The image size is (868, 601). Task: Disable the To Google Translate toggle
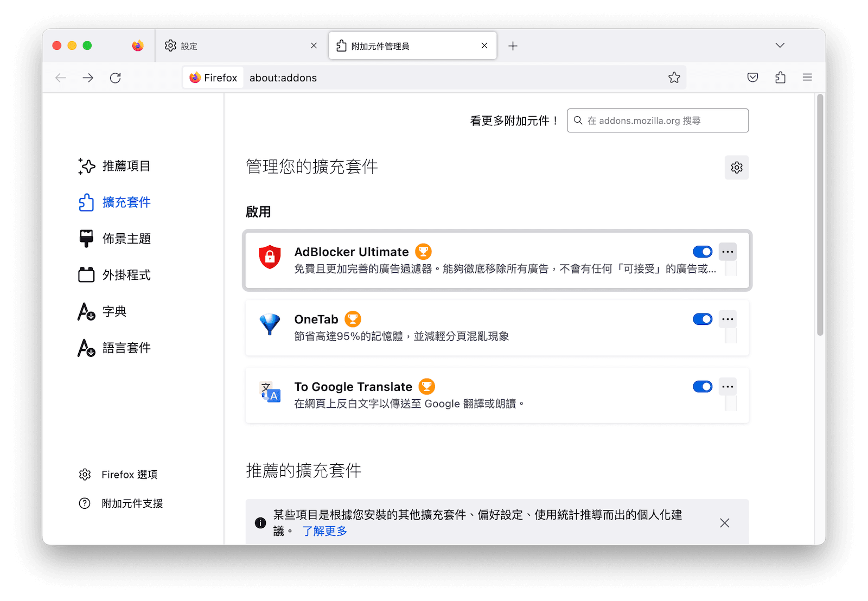[703, 387]
